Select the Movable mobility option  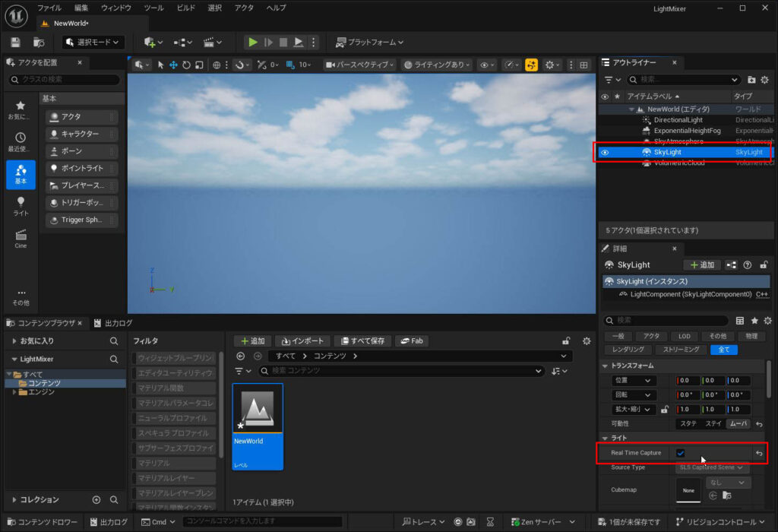tap(737, 423)
